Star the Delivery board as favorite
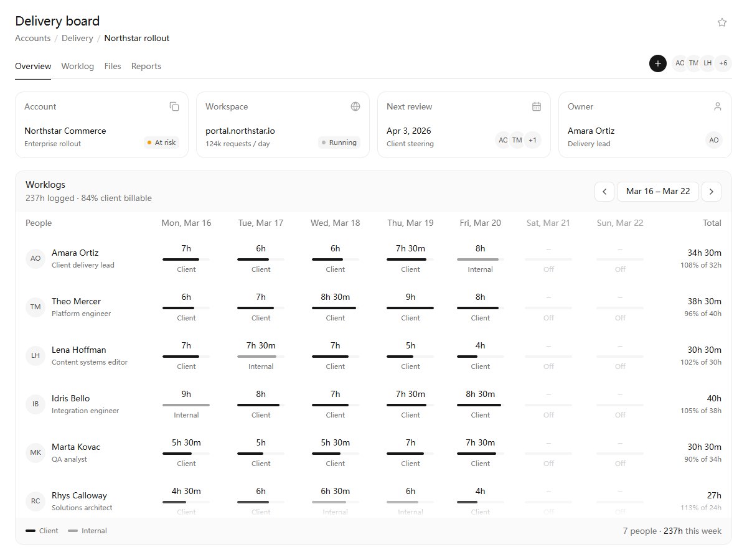This screenshot has width=747, height=560. 722,22
